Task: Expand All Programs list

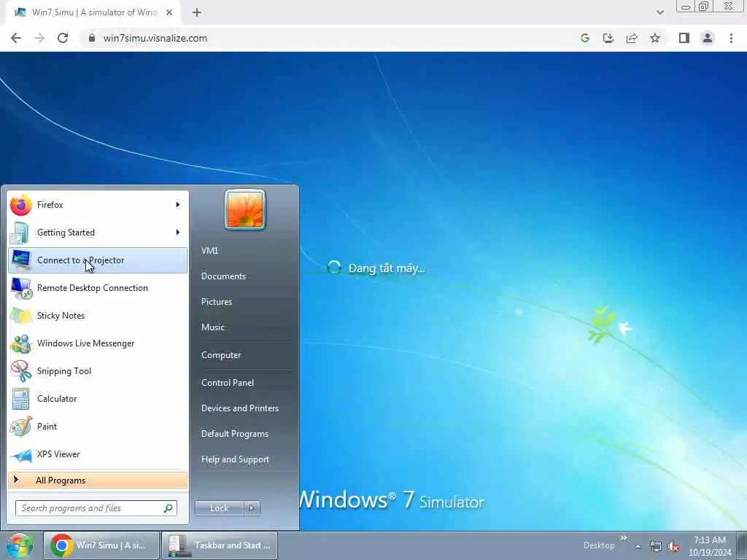Action: coord(98,480)
